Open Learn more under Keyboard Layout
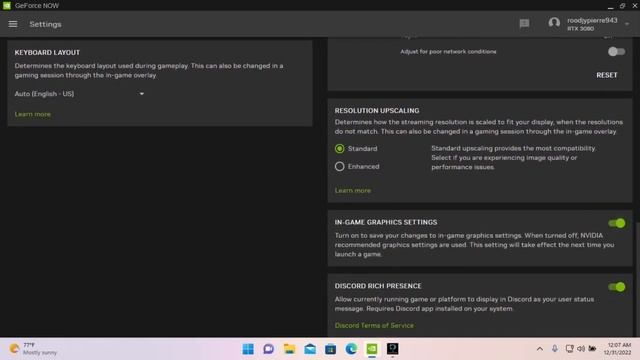The width and height of the screenshot is (640, 360). 33,114
